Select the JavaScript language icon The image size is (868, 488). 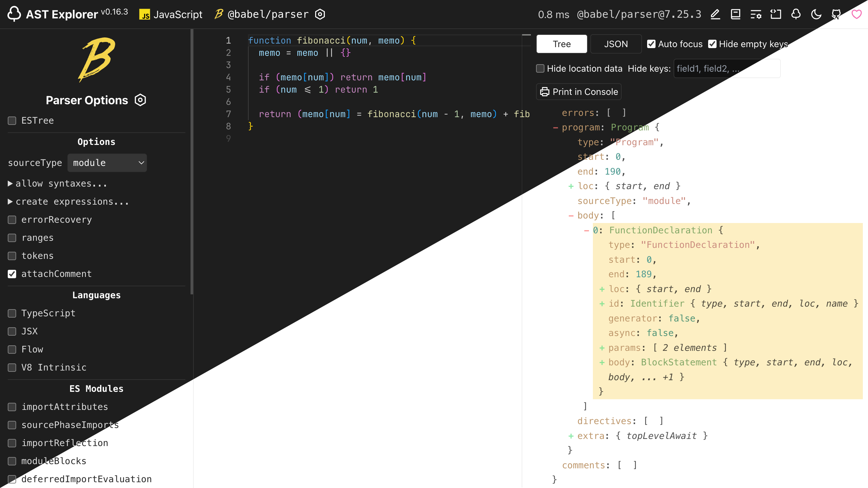[145, 15]
